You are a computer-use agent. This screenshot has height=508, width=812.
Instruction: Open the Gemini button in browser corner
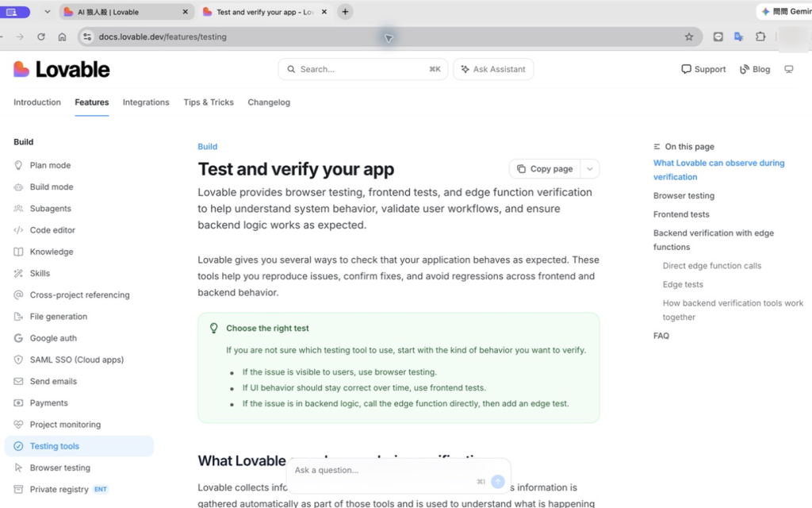(x=784, y=11)
